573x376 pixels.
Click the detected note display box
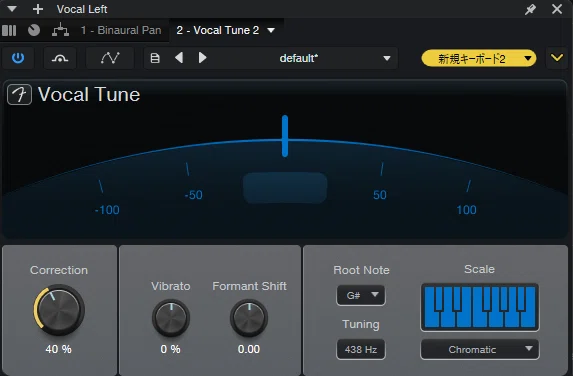285,188
